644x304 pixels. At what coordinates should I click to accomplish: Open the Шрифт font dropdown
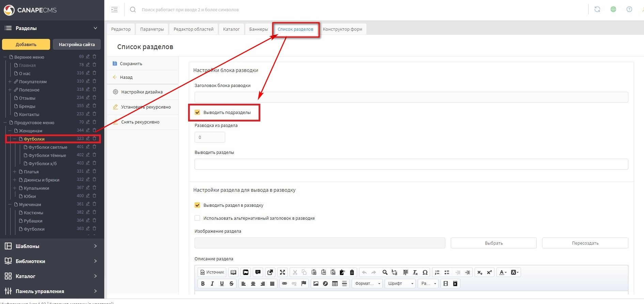tap(400, 284)
